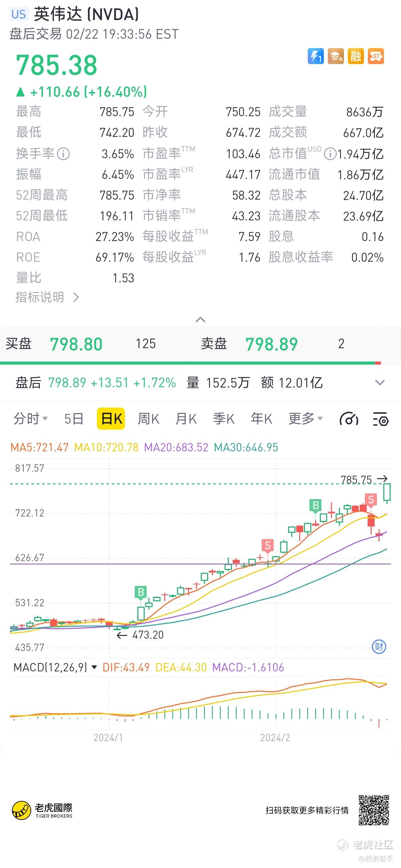Expand the after-hours row chevron

click(x=380, y=383)
